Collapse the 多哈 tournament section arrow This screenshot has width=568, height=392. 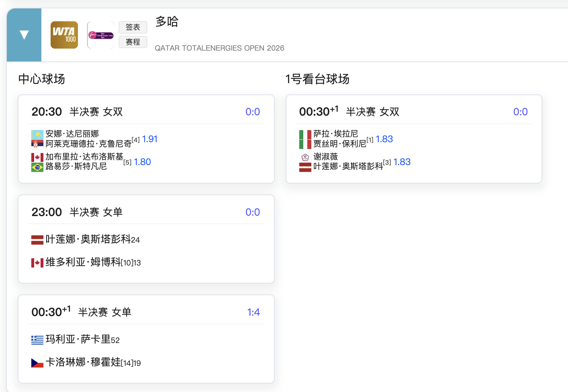(x=24, y=35)
